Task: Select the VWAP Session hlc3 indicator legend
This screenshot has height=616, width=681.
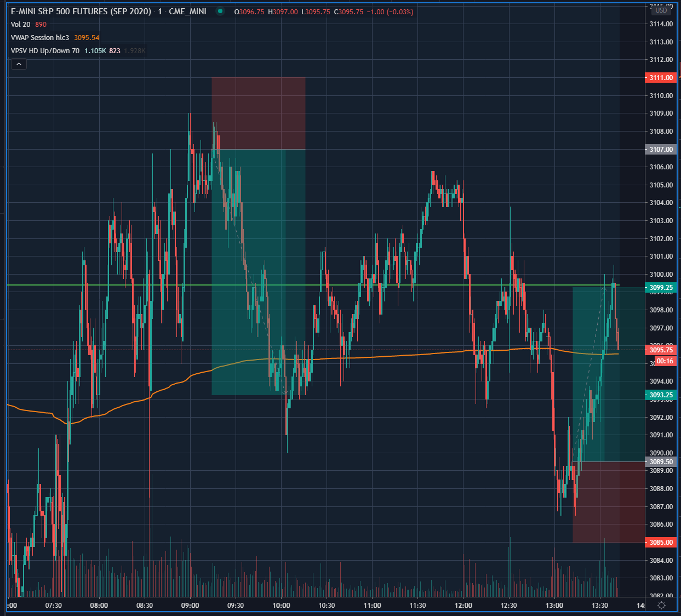Action: 40,38
